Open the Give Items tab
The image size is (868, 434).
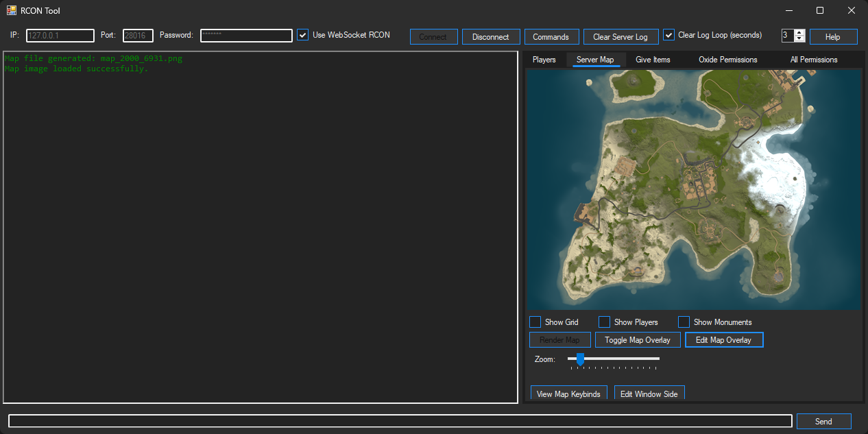(x=653, y=60)
